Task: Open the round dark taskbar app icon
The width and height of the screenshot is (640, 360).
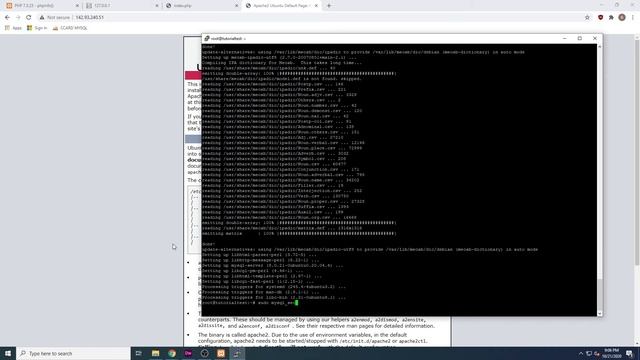Action: [x=204, y=353]
